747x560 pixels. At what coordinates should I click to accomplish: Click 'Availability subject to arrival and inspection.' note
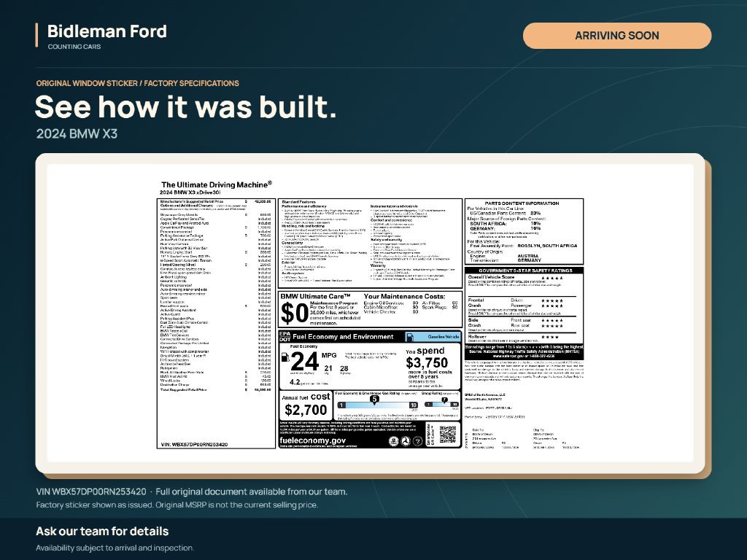coord(115,548)
